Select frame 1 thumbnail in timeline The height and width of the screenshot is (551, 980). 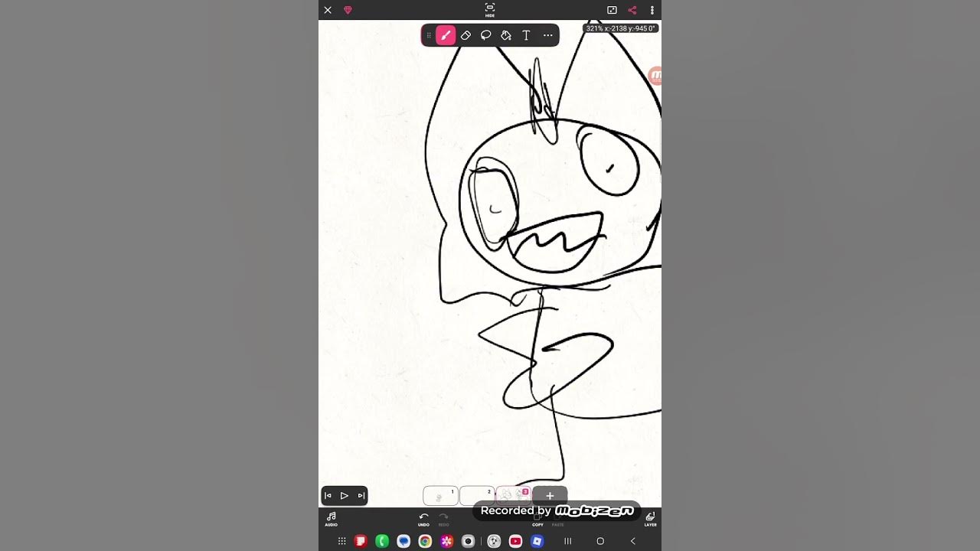point(440,496)
